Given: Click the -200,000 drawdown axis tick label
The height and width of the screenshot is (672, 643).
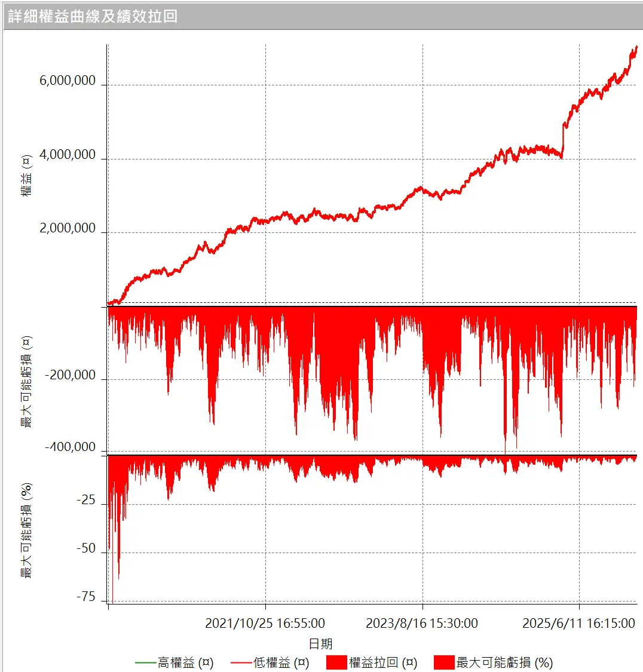Looking at the screenshot, I should tap(69, 376).
